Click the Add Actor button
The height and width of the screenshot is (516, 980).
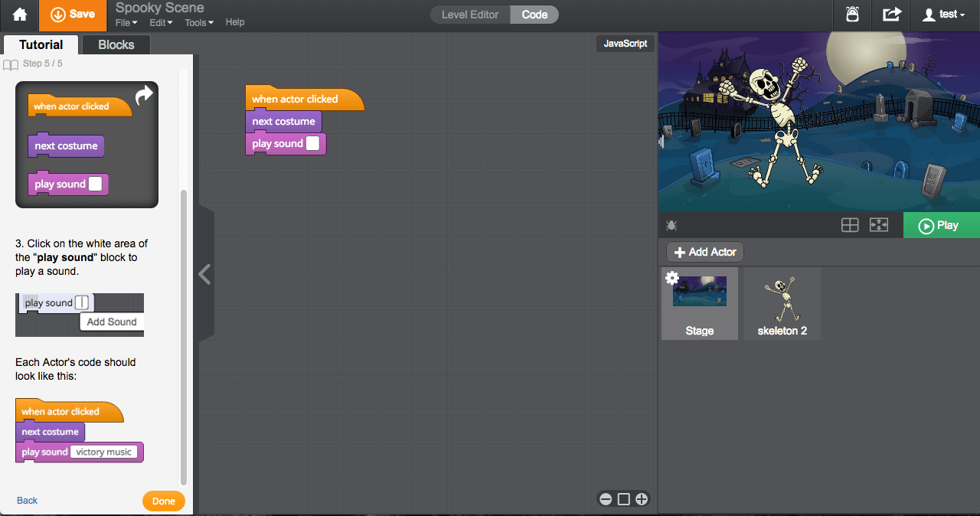(x=705, y=252)
